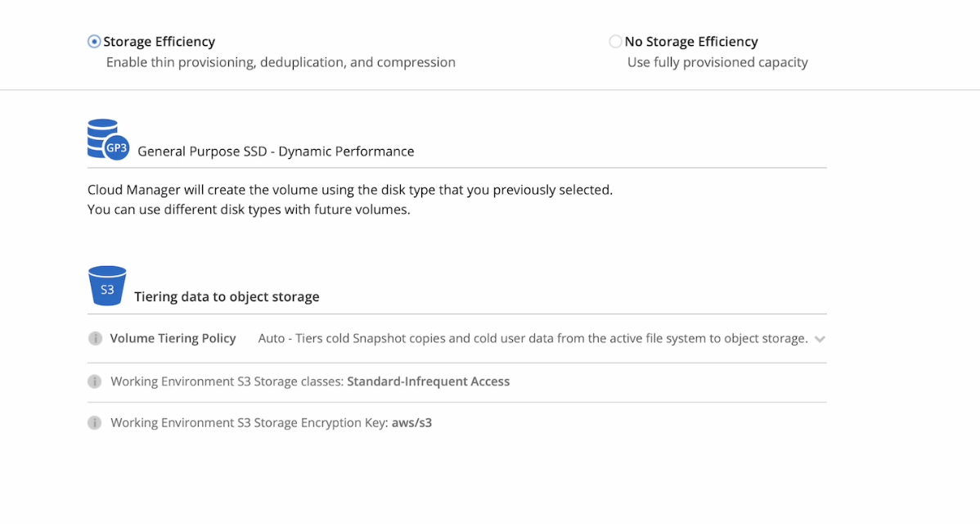This screenshot has width=980, height=524.
Task: Select the No Storage Efficiency radio button
Action: pyautogui.click(x=615, y=42)
